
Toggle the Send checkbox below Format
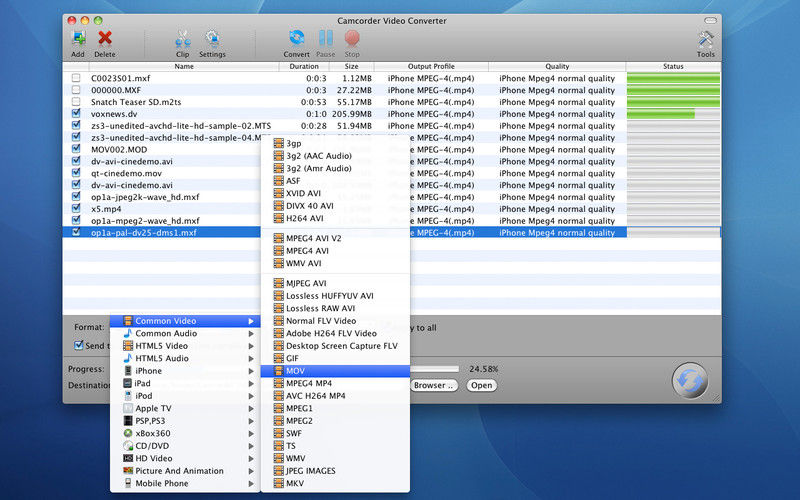tap(79, 345)
